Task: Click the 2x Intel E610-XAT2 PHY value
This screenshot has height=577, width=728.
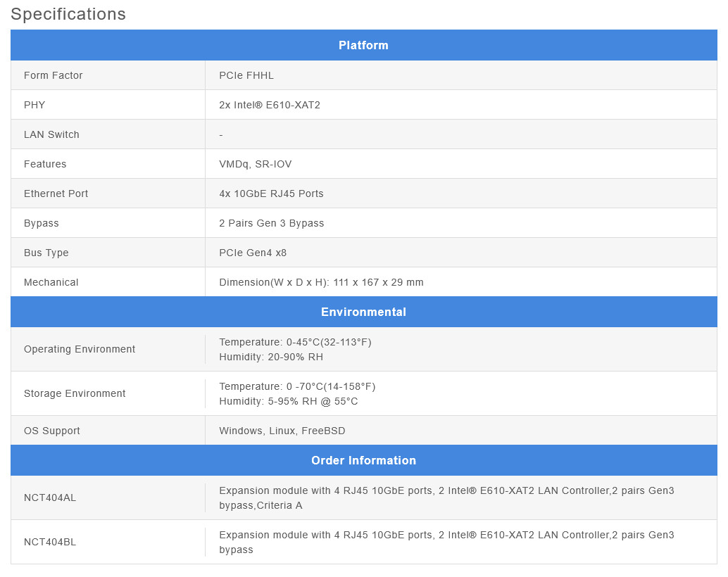Action: pyautogui.click(x=270, y=105)
